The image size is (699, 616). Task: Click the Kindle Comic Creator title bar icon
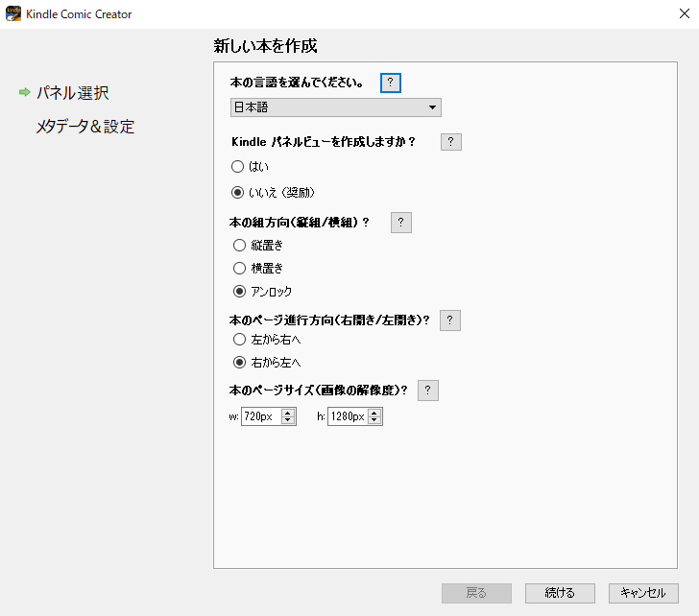pyautogui.click(x=13, y=14)
